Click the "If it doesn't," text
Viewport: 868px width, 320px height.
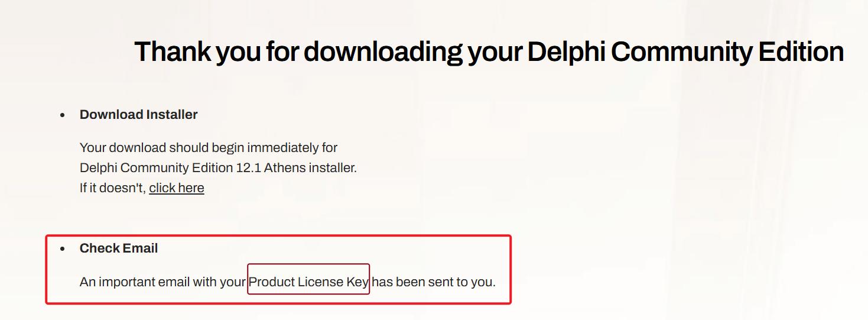(113, 188)
